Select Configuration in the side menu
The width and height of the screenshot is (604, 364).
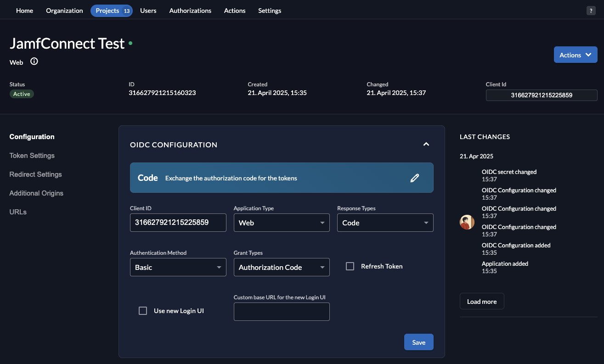[x=32, y=137]
